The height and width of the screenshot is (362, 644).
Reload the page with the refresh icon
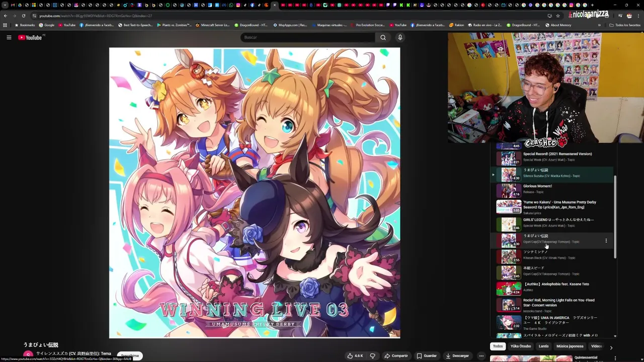(x=23, y=16)
